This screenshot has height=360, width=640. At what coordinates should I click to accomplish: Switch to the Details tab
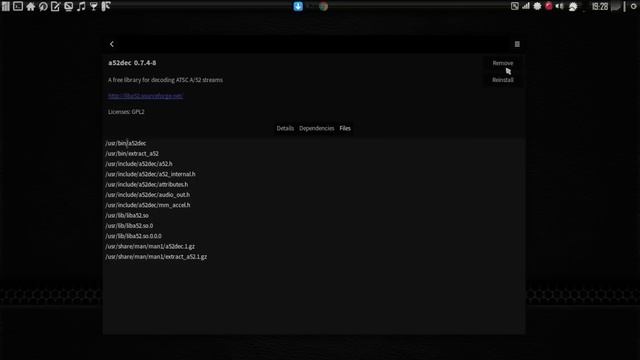285,128
